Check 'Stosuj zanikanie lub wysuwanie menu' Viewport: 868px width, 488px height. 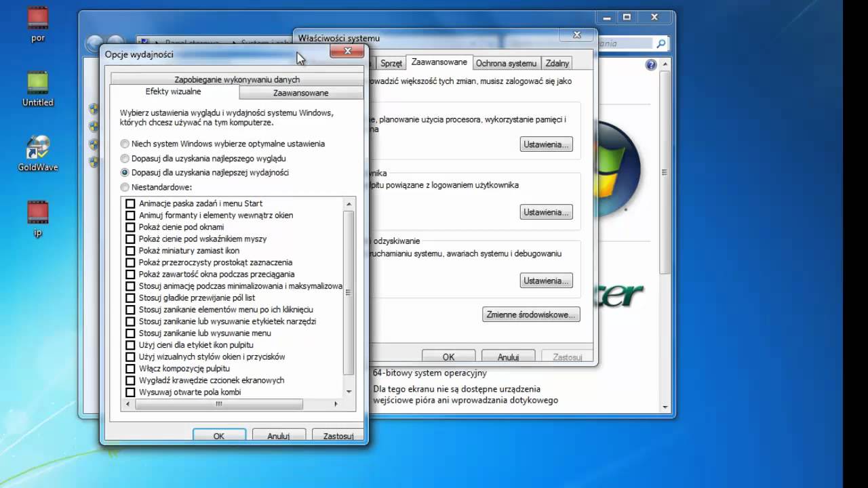[130, 333]
